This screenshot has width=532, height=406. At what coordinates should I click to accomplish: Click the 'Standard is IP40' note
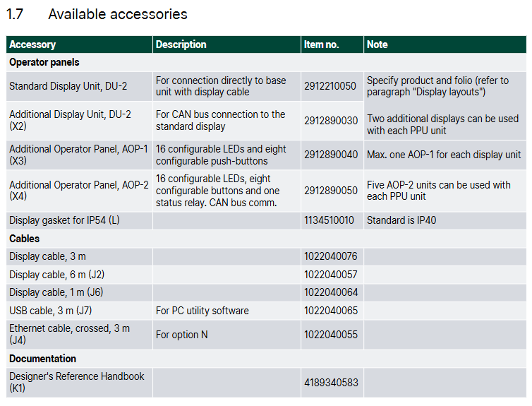401,220
